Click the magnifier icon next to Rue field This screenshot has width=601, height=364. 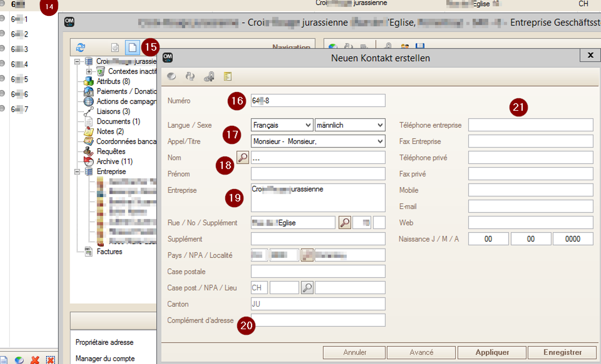[345, 223]
